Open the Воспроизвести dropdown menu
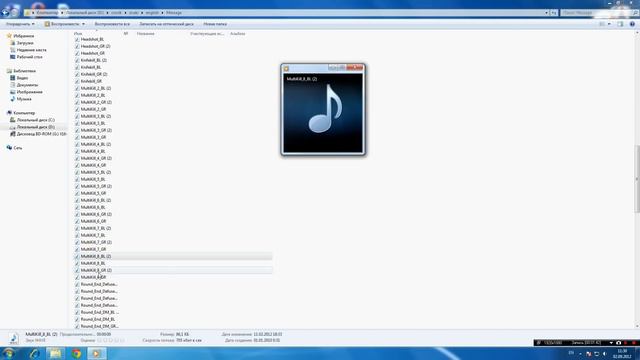The image size is (640, 360). [x=64, y=24]
